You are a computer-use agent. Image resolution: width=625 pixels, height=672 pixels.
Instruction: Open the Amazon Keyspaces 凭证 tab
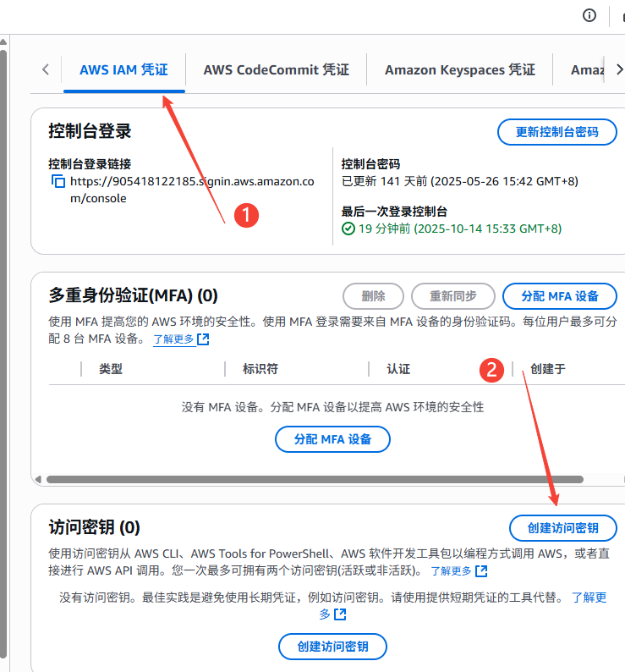[459, 69]
